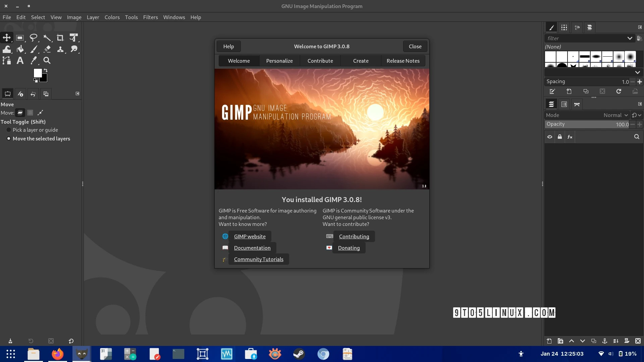Enable the Pick a layer or guide option

click(x=8, y=130)
